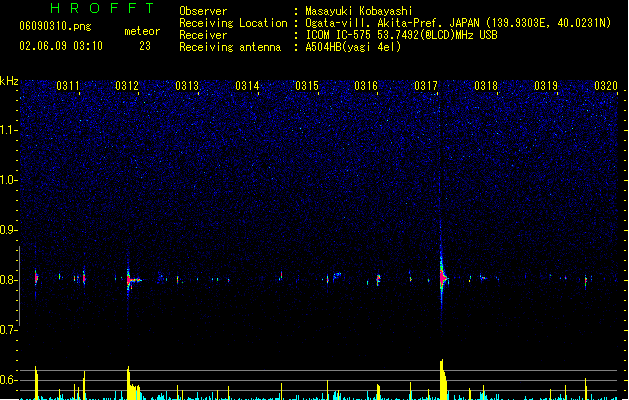Click location text Ogata-vill. Akita-Pref. JAPAN
The image size is (629, 400).
click(392, 23)
